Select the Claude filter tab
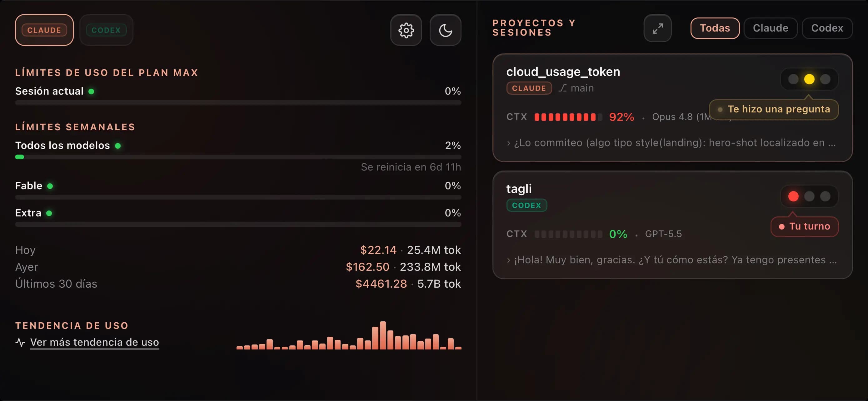Viewport: 868px width, 401px height. click(x=770, y=28)
